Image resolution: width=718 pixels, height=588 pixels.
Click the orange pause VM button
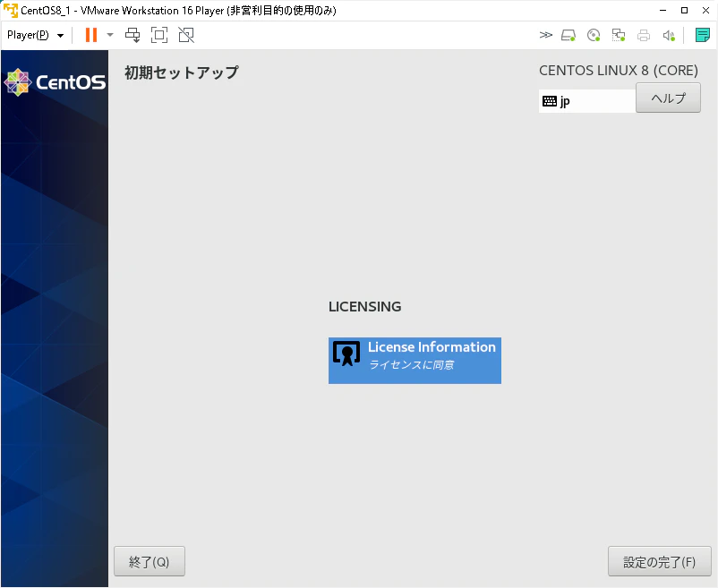(91, 35)
